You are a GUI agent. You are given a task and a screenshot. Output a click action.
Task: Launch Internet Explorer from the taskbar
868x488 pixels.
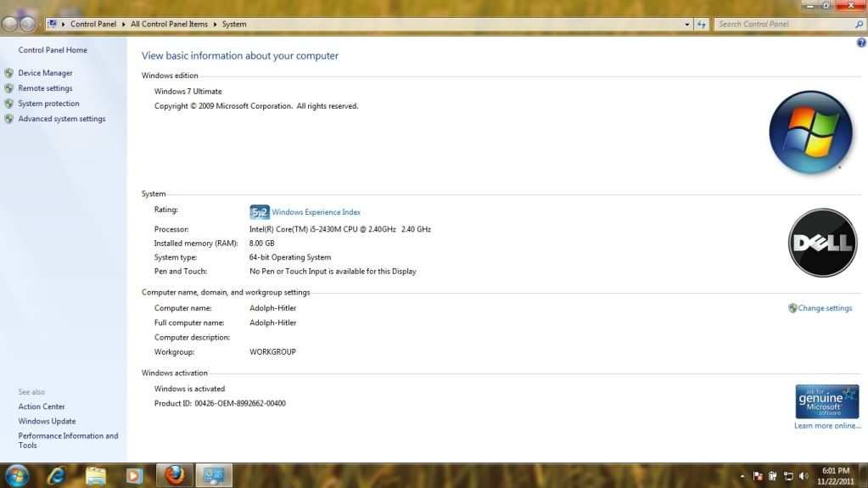tap(56, 475)
